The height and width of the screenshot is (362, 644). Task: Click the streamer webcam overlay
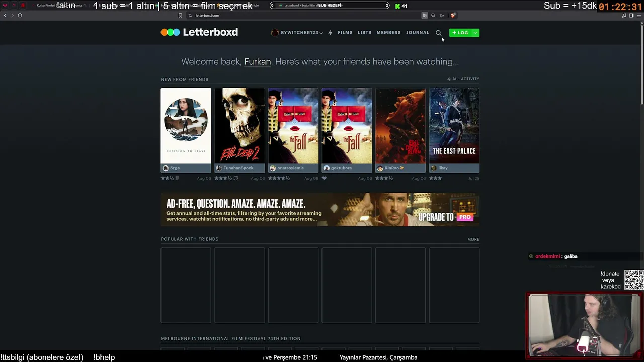coord(584,325)
